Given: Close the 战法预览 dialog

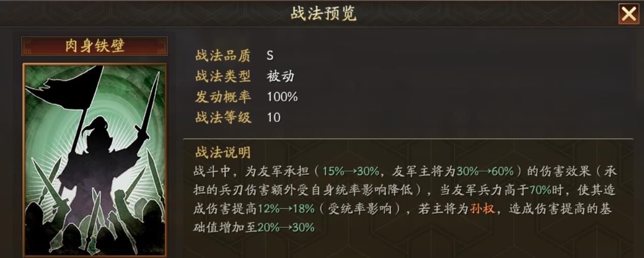Looking at the screenshot, I should pyautogui.click(x=628, y=14).
